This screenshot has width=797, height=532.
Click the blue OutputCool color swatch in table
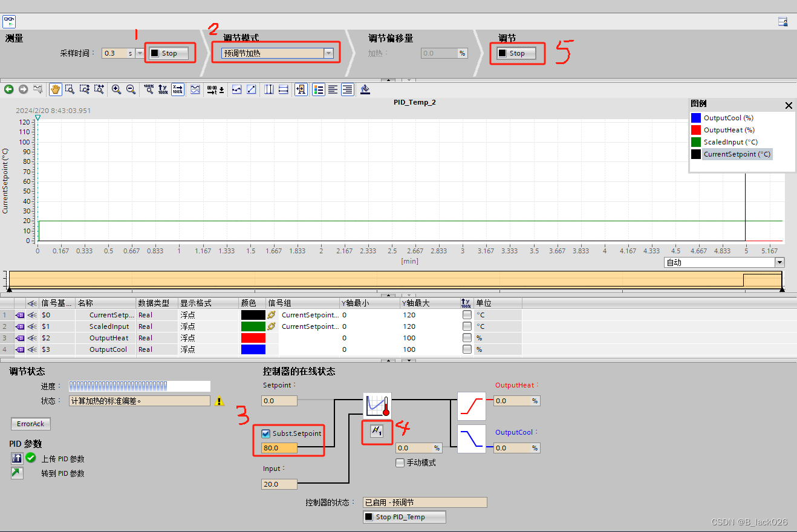coord(253,349)
